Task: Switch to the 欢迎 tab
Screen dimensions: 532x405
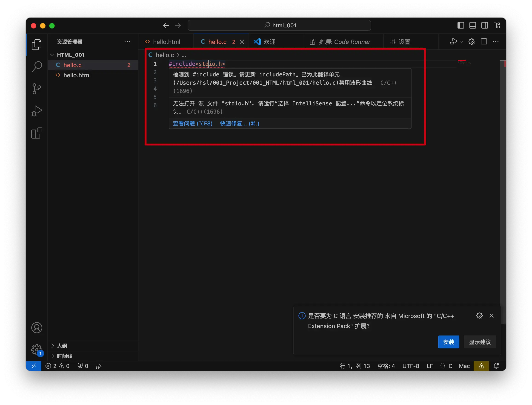Action: [x=269, y=42]
